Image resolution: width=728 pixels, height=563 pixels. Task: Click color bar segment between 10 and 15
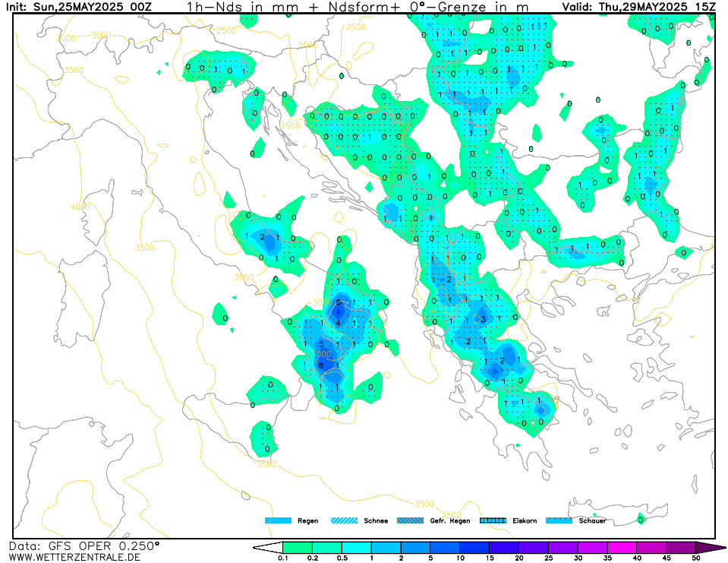474,548
